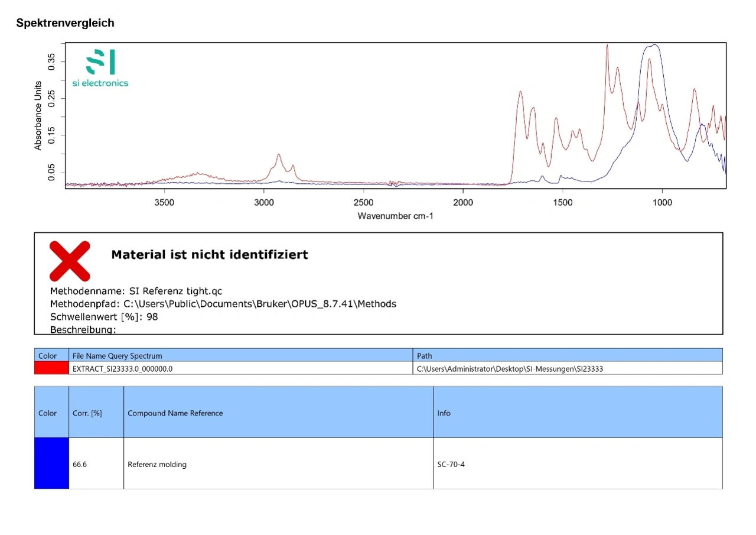Click the SI electronics logo
Viewport: 756px width, 535px height.
[100, 69]
